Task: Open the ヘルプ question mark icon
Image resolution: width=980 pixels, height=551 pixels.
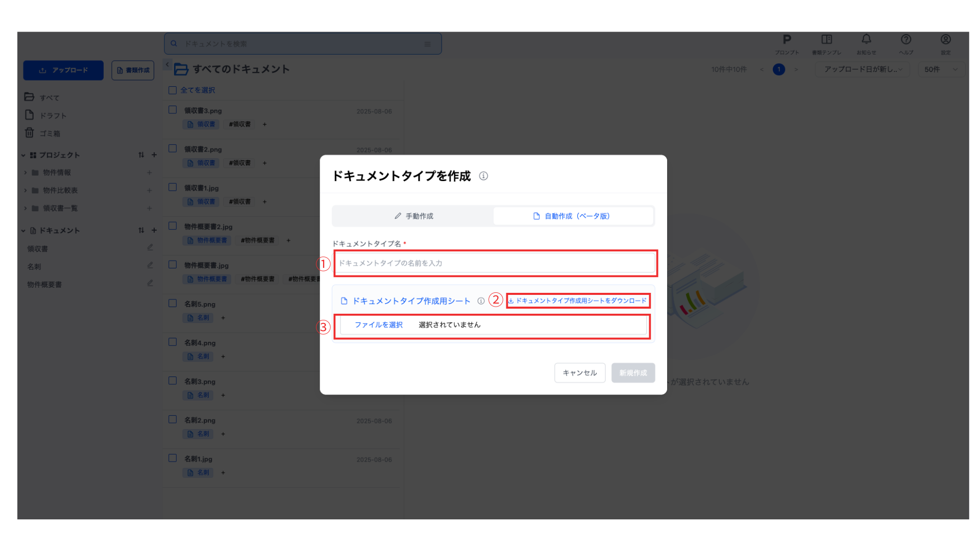Action: tap(906, 40)
